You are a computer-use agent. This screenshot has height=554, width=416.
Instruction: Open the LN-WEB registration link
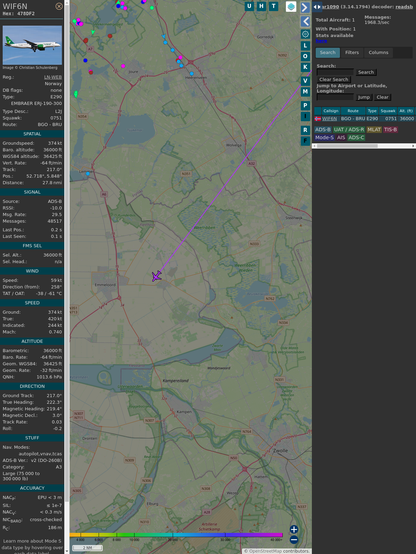click(53, 77)
